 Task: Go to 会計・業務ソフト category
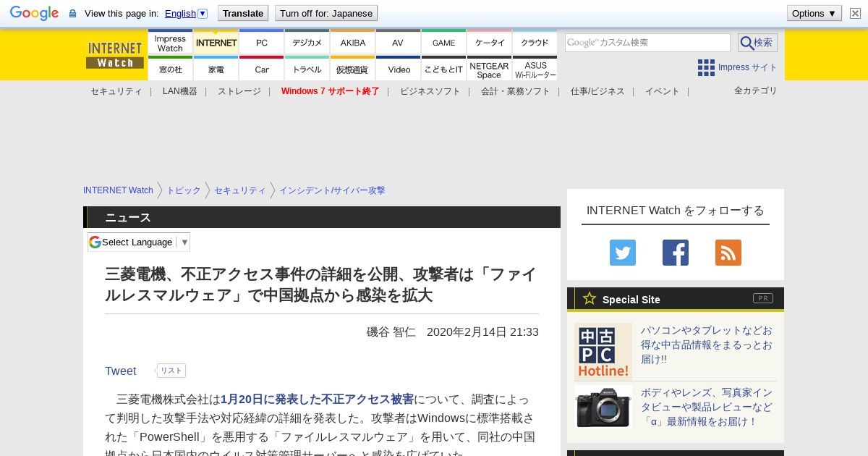(x=515, y=91)
